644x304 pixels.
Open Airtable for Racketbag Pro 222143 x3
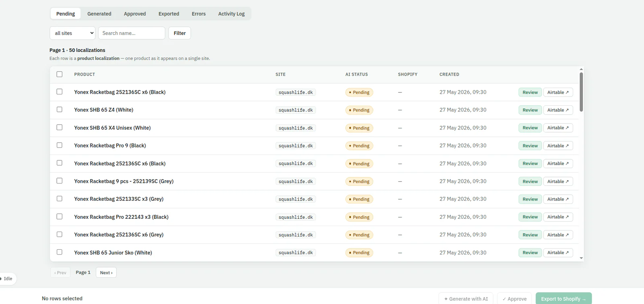558,217
